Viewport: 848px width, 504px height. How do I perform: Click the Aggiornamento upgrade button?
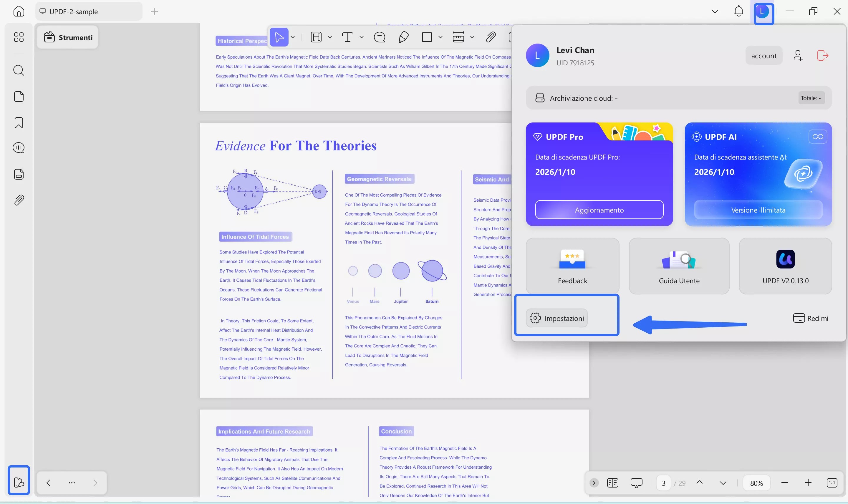[x=599, y=210]
